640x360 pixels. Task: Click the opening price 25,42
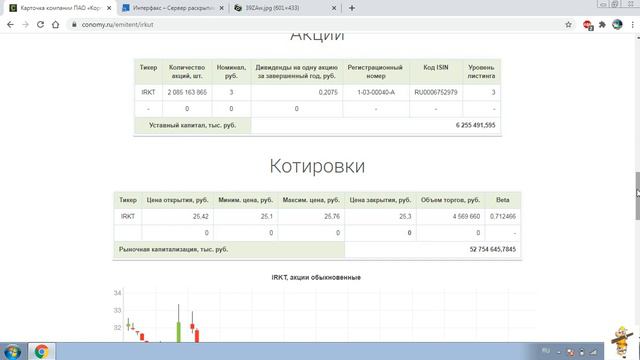tap(200, 216)
